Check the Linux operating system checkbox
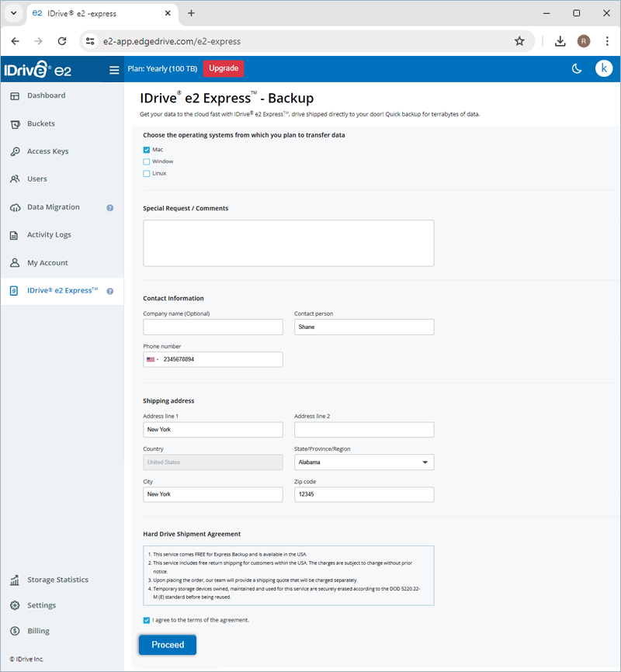Image resolution: width=621 pixels, height=672 pixels. pyautogui.click(x=147, y=174)
